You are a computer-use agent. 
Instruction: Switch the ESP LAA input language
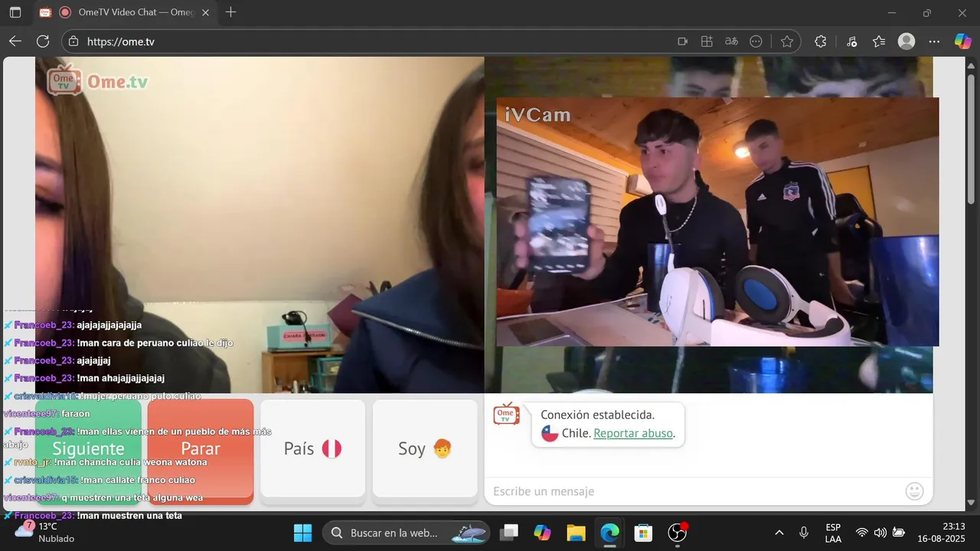click(x=833, y=533)
